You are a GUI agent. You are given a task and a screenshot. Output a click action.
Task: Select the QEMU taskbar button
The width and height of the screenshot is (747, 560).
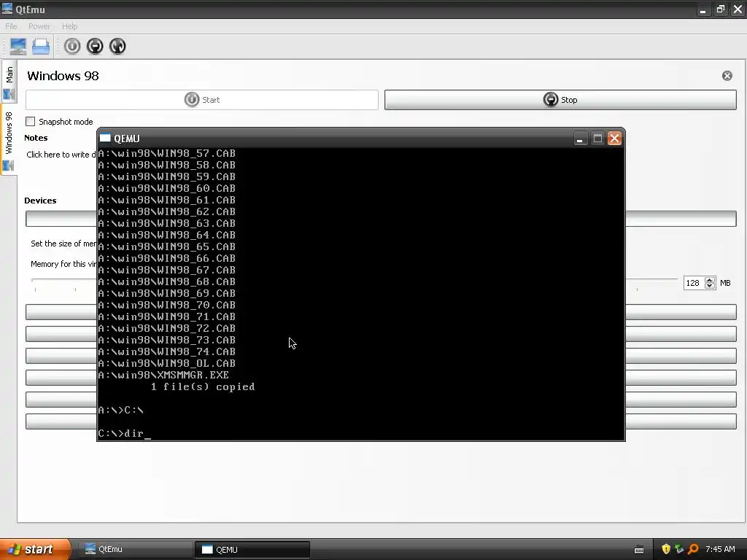252,549
